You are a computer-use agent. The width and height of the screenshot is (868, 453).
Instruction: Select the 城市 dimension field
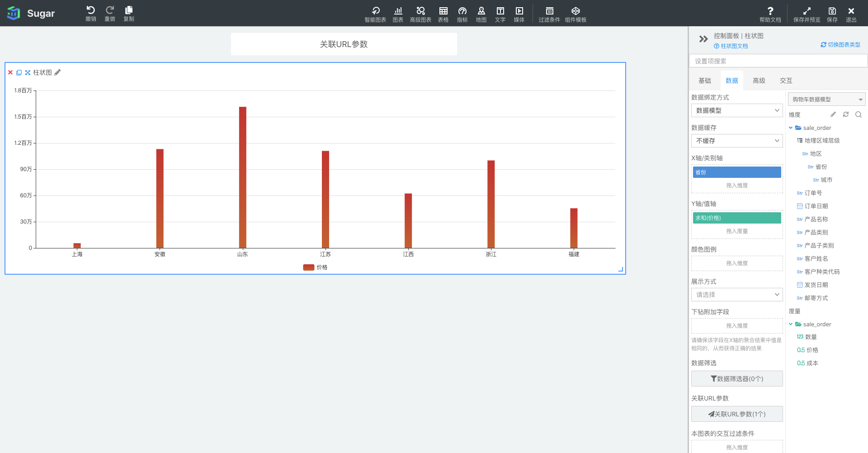(823, 180)
